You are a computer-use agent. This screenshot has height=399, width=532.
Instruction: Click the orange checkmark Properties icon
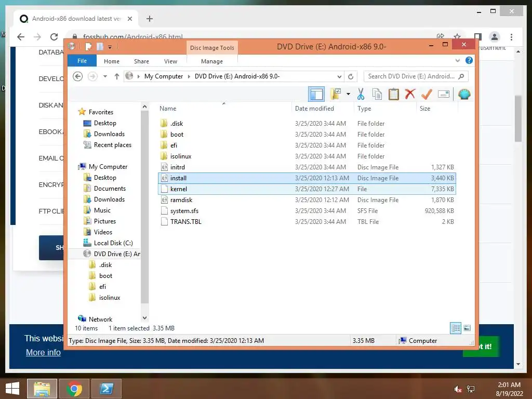tap(427, 94)
